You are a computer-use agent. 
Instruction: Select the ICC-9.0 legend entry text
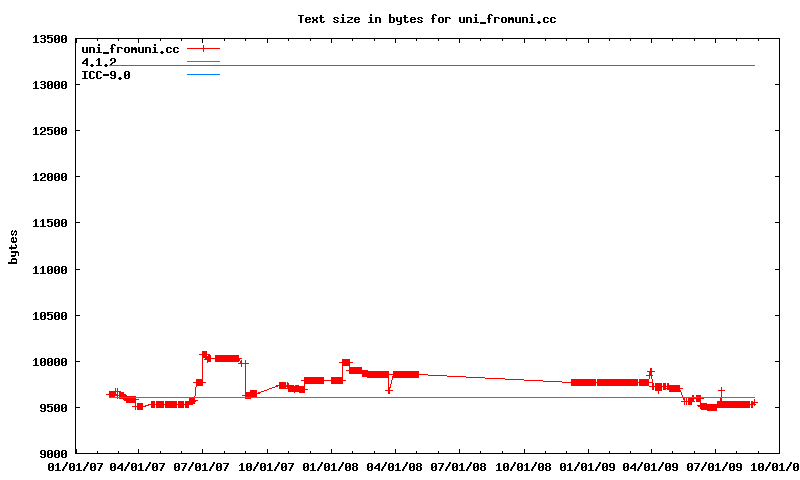106,75
